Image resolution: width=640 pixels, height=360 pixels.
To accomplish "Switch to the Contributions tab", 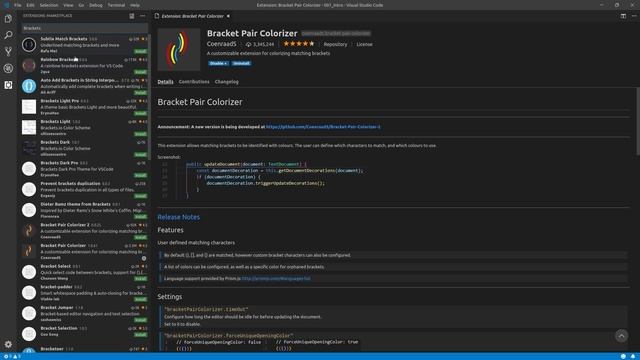I will pyautogui.click(x=194, y=82).
